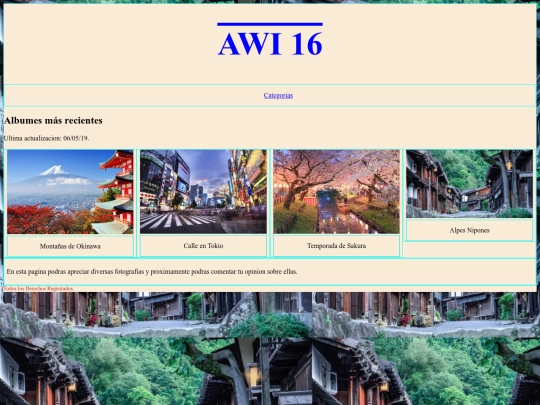The height and width of the screenshot is (405, 540).
Task: Open the Calle en Tokio photo thumbnail
Action: click(x=203, y=191)
